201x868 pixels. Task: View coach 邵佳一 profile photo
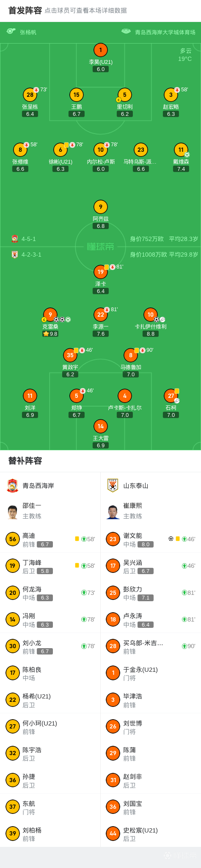[x=13, y=512]
